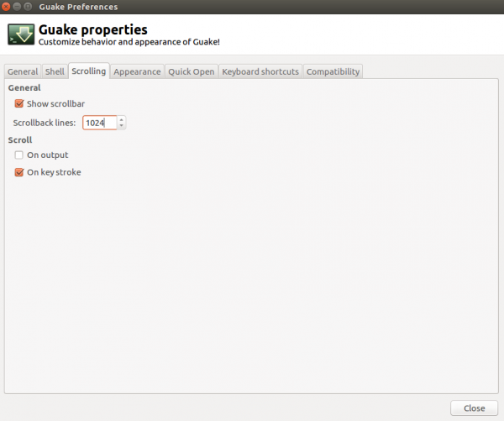
Task: Enable scroll On output
Action: (x=19, y=155)
